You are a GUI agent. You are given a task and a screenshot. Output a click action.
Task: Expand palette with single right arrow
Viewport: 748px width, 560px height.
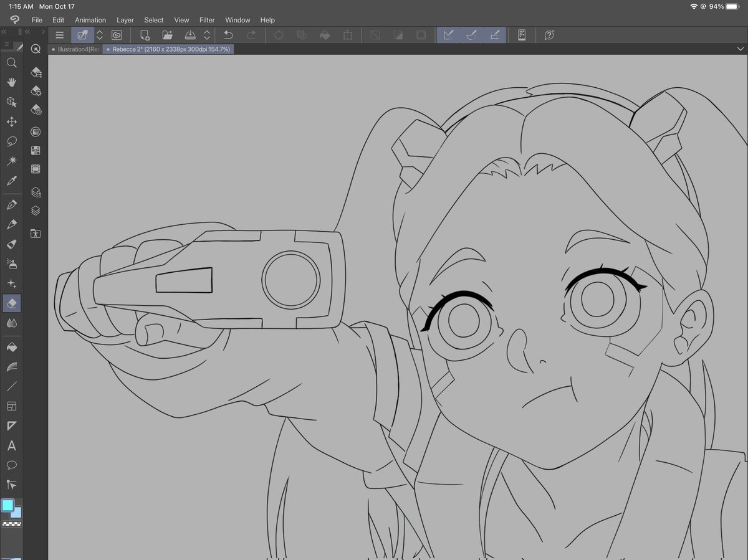pos(43,31)
